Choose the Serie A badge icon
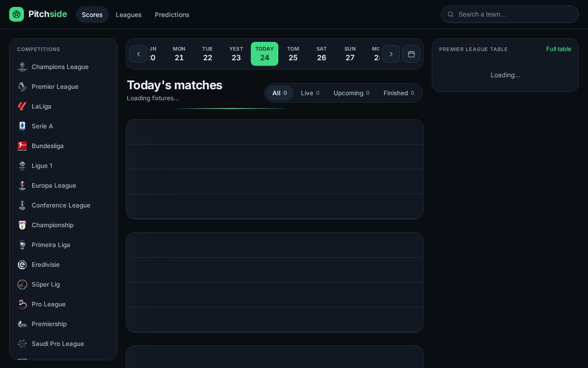The height and width of the screenshot is (368, 588). pos(22,126)
